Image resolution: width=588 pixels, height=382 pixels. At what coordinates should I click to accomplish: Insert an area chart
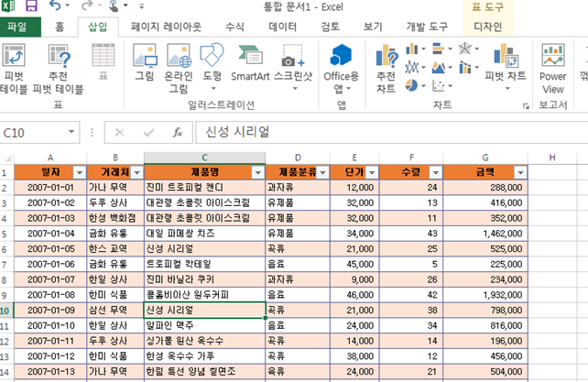[x=442, y=68]
